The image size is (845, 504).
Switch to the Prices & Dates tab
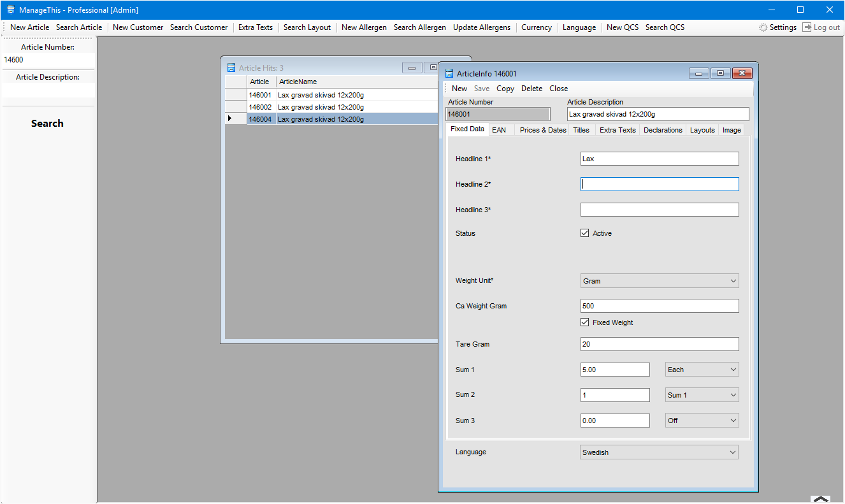click(x=542, y=130)
